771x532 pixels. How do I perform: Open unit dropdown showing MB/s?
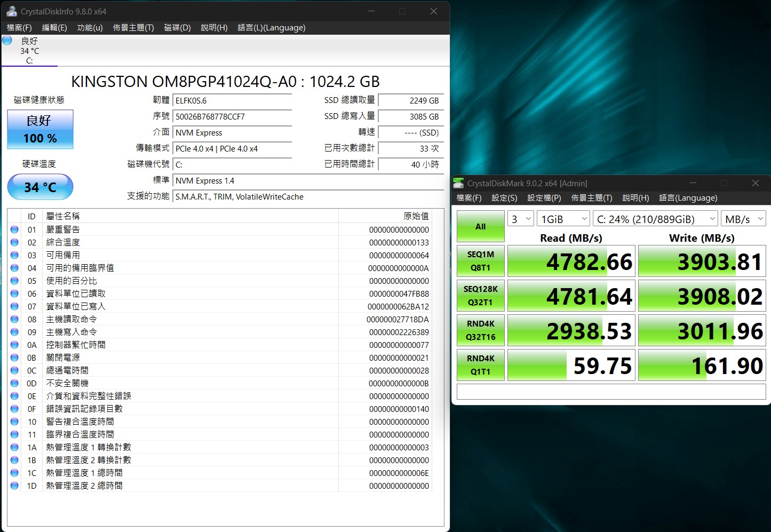tap(743, 219)
